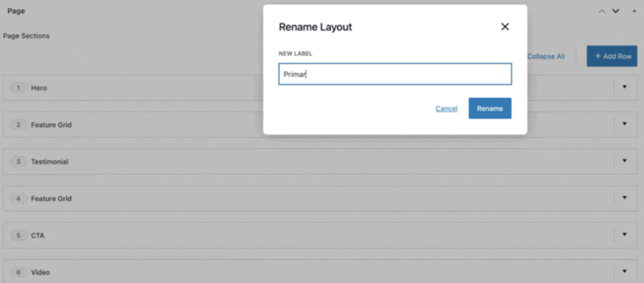Image resolution: width=644 pixels, height=283 pixels.
Task: Cancel the rename dialog
Action: (x=446, y=109)
